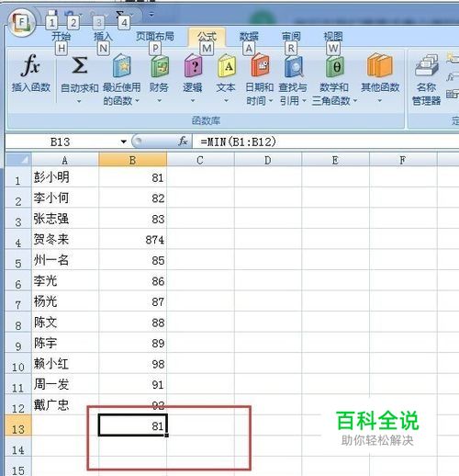Select cell containing value 89

132,343
